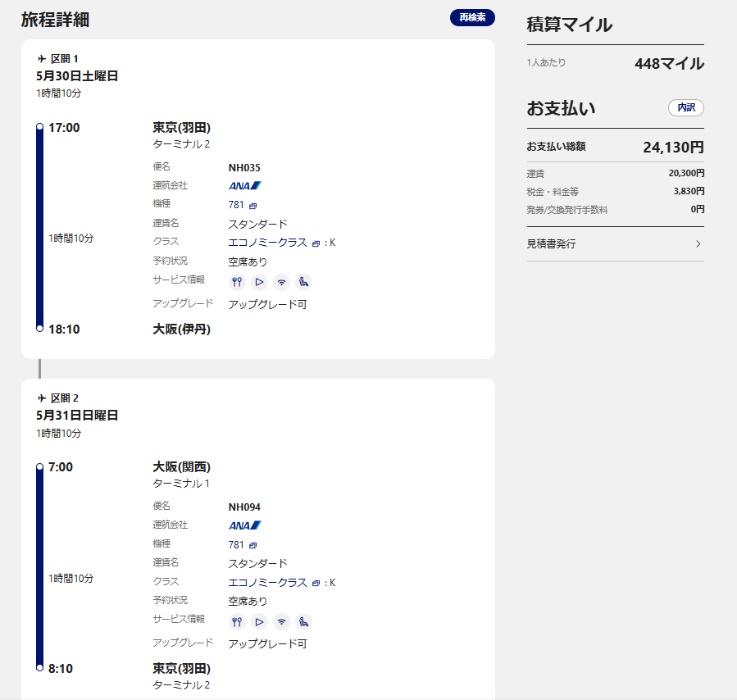Click the 17:00 departure timeline marker
The image size is (737, 700).
click(x=39, y=127)
